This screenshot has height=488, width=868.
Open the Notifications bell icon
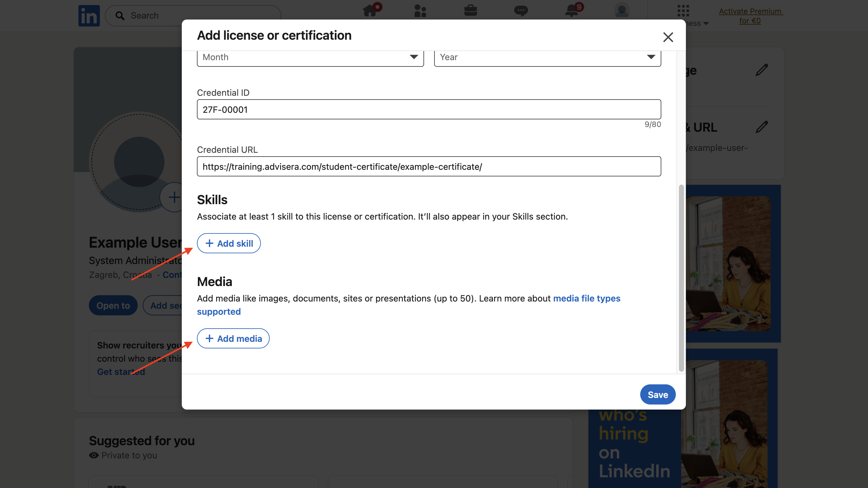pos(572,10)
